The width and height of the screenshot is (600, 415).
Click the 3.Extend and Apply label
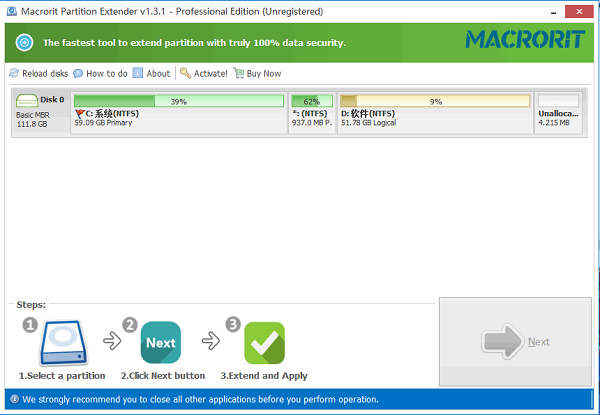coord(264,376)
